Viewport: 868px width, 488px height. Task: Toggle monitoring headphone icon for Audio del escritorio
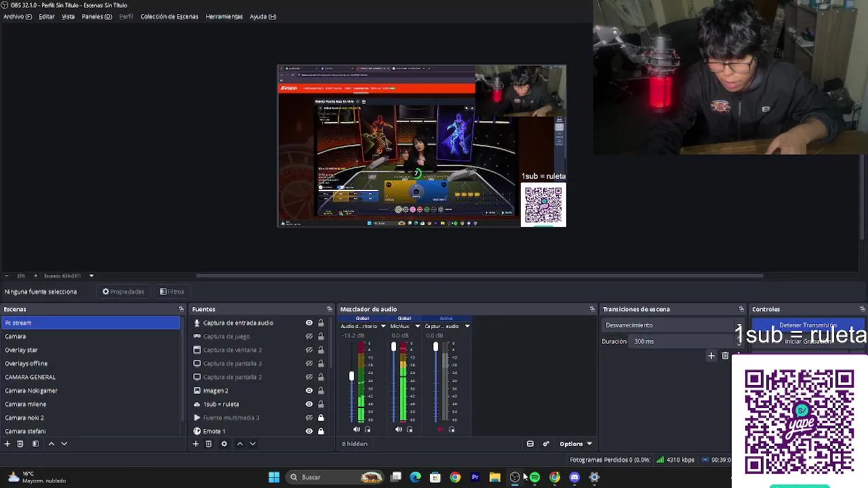368,430
